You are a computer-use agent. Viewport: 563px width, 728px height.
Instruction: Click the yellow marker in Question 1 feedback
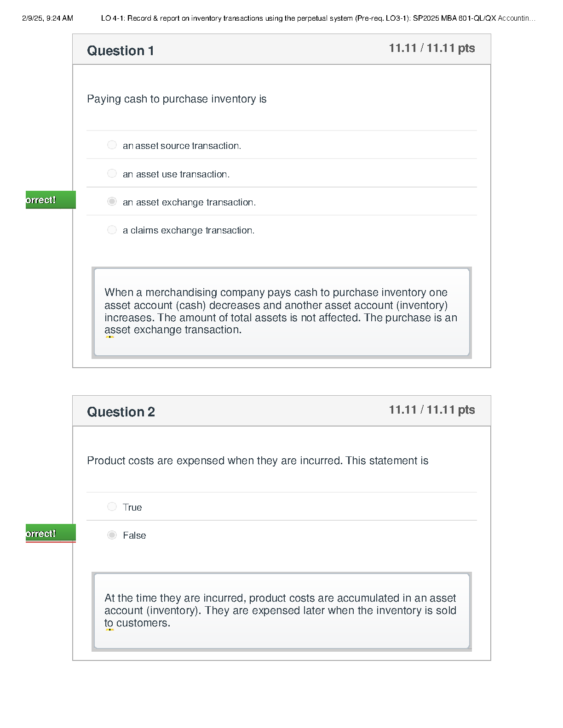click(x=110, y=337)
